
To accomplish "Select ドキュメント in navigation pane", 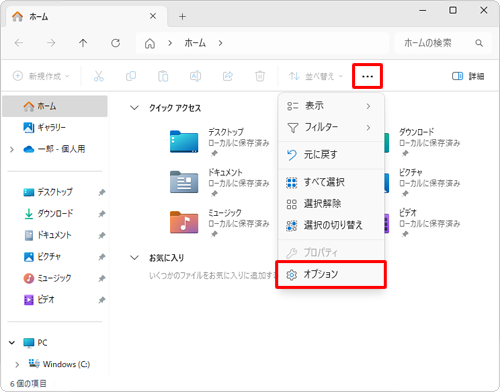I will click(55, 236).
